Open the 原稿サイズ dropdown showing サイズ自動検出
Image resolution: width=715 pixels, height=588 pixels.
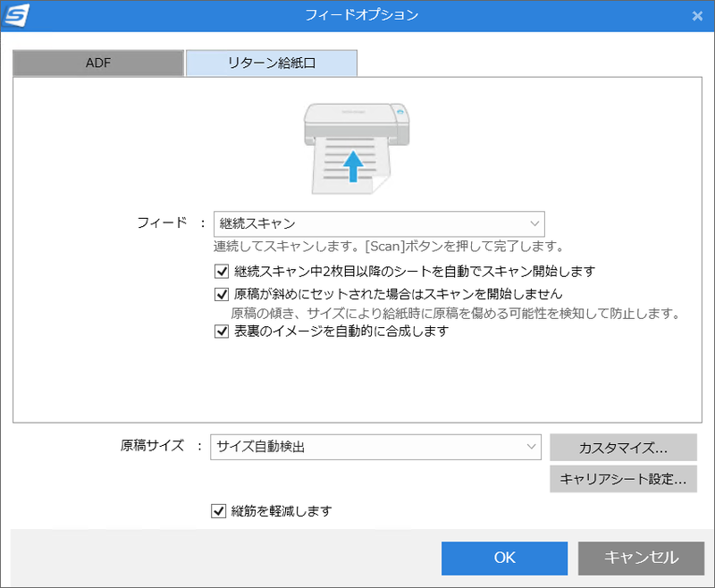click(x=375, y=447)
